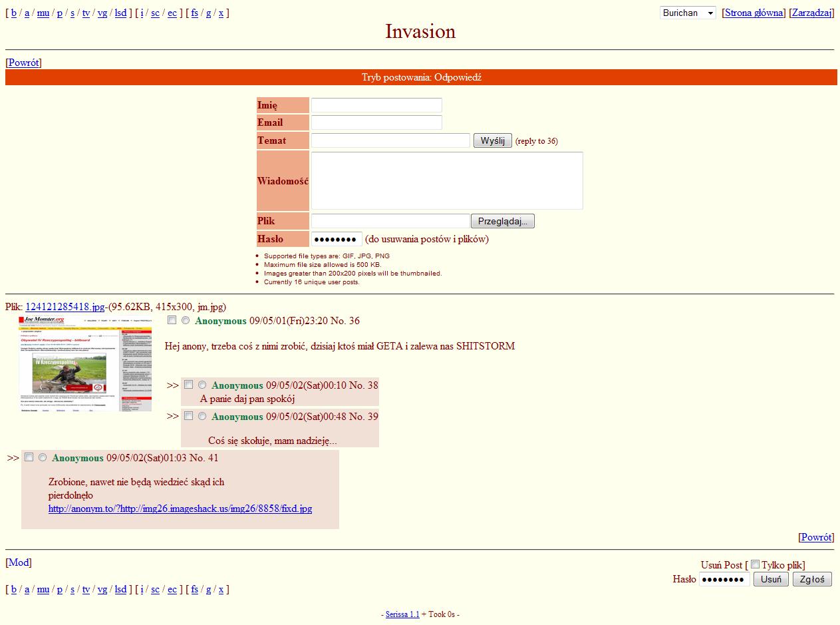Open the 'lsd' board in top navigation

[120, 13]
